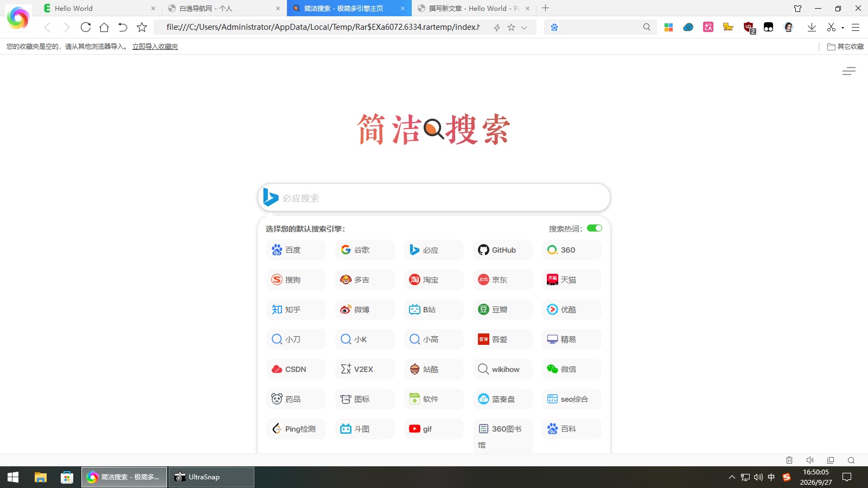Choose the 微信 search engine

click(x=571, y=369)
